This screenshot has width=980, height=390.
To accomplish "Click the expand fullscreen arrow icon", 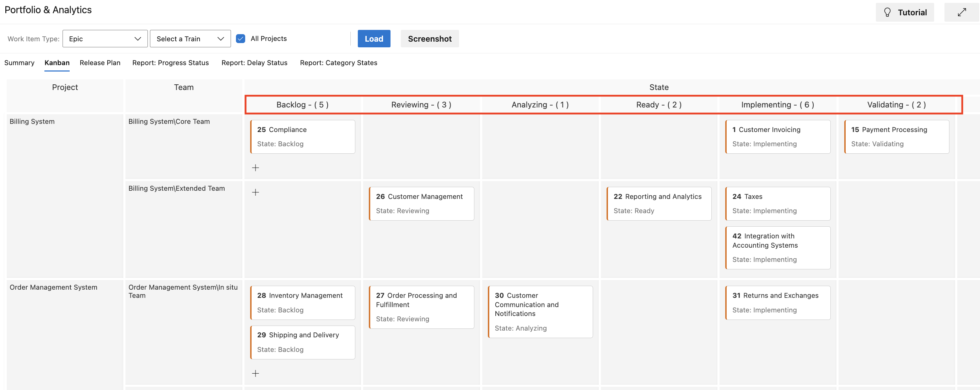I will click(x=962, y=12).
